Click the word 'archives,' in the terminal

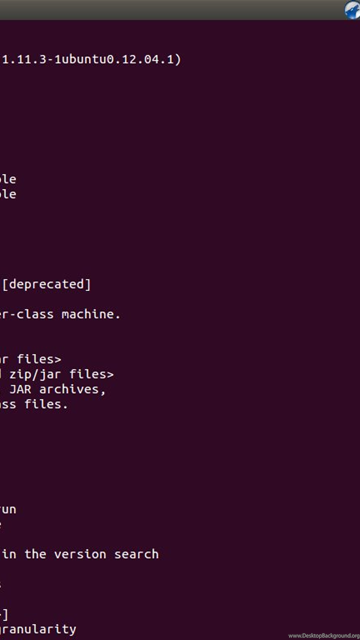(x=73, y=389)
